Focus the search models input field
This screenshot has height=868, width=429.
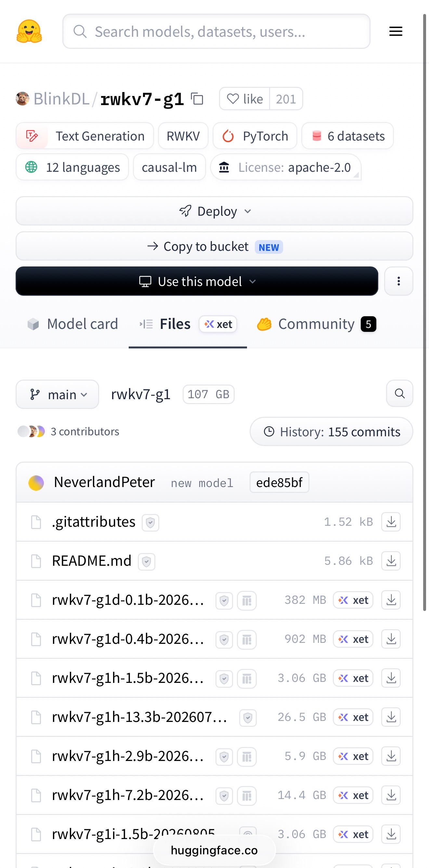[x=216, y=31]
